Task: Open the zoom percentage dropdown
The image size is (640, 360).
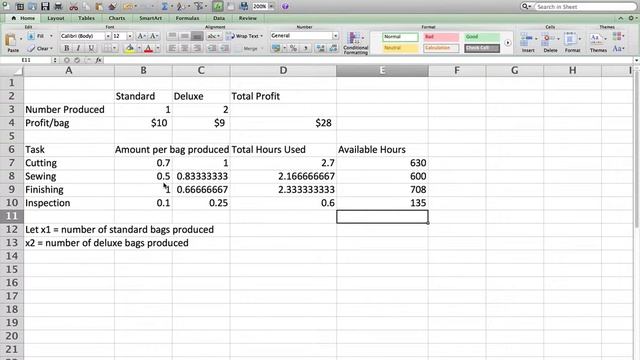Action: pyautogui.click(x=271, y=7)
